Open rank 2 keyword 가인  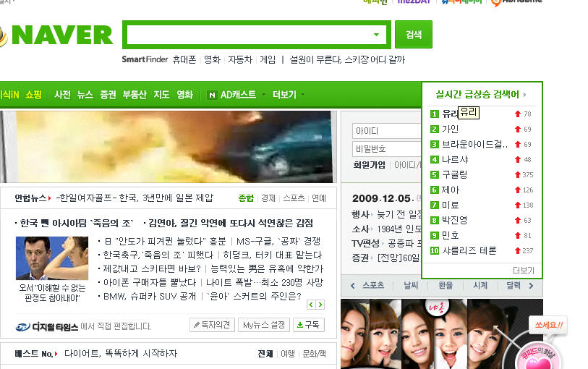(451, 129)
